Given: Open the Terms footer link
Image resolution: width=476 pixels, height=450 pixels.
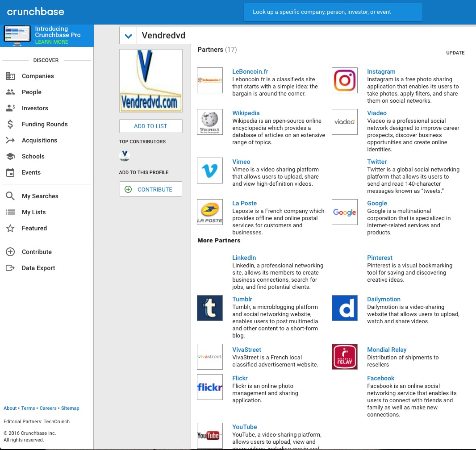Looking at the screenshot, I should (x=28, y=408).
